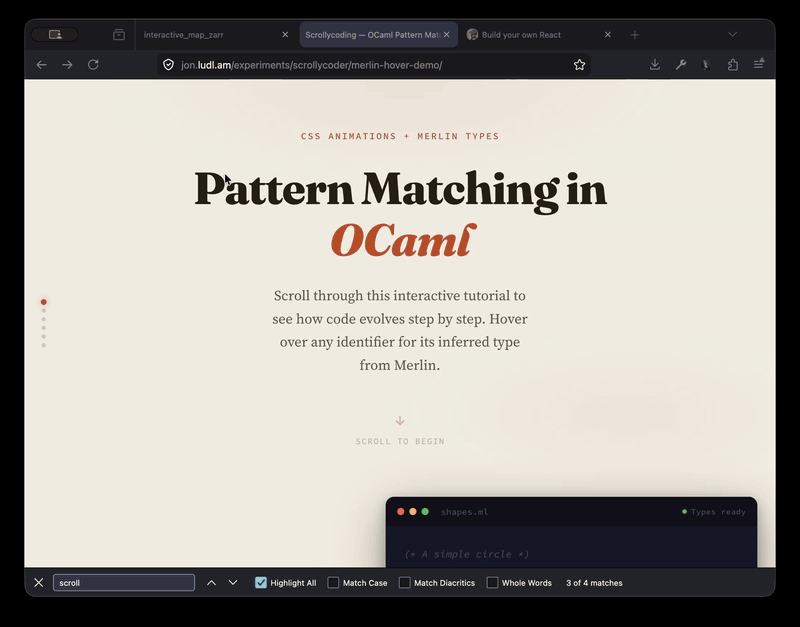Open the downloads panel
Image resolution: width=800 pixels, height=627 pixels.
coord(655,65)
